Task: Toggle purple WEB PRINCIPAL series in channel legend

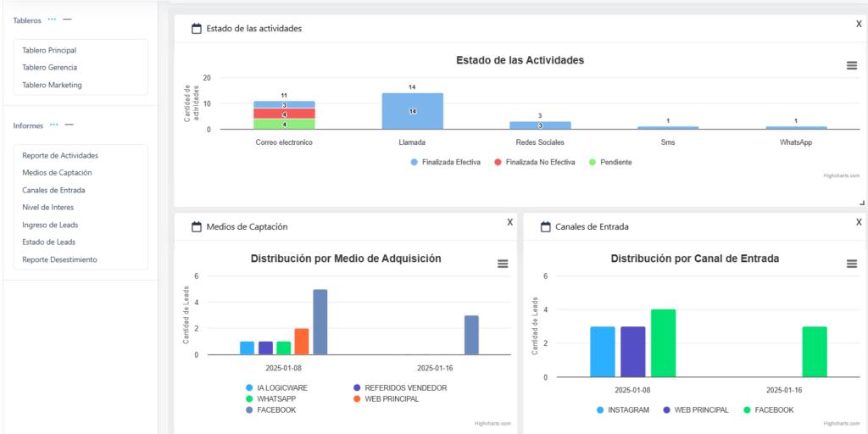Action: [x=695, y=410]
